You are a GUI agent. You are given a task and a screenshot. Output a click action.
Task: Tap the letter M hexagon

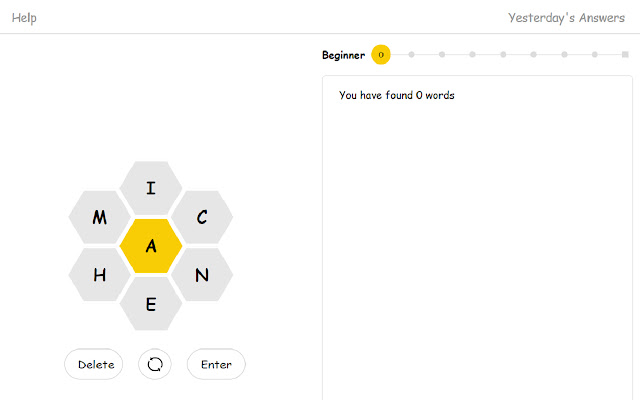[100, 217]
